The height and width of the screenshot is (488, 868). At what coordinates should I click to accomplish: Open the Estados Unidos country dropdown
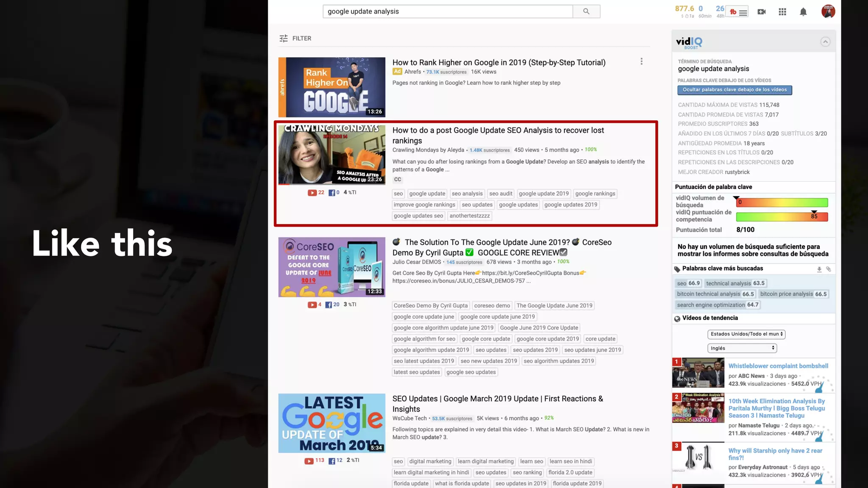click(x=746, y=334)
